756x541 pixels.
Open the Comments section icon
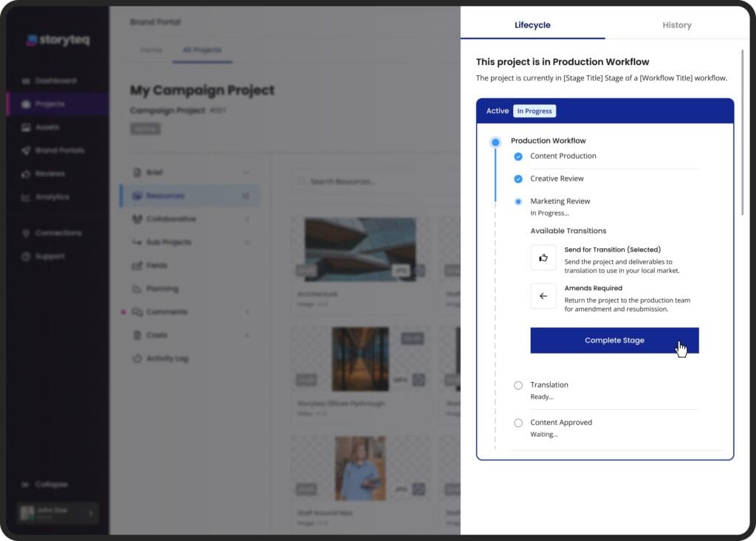tap(137, 312)
